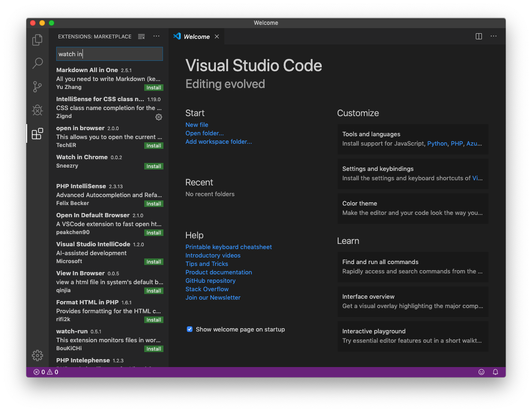
Task: Select the Welcome editor tab
Action: coord(196,37)
